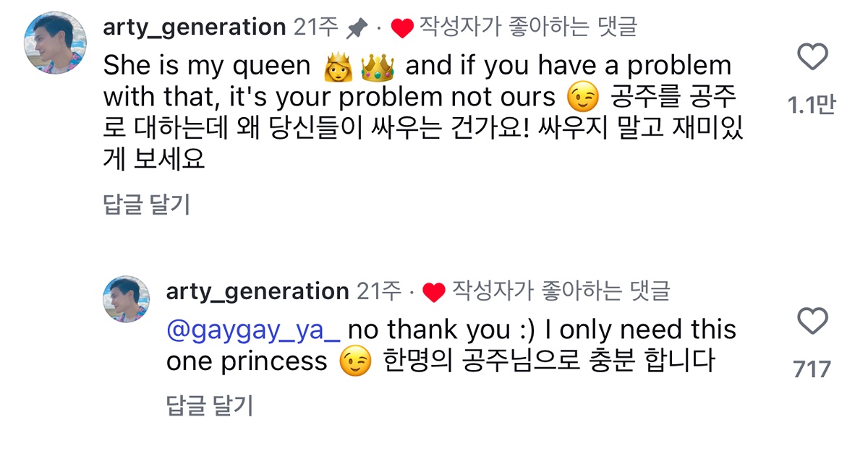Click the wink emoji after 'one princess'

(x=354, y=361)
